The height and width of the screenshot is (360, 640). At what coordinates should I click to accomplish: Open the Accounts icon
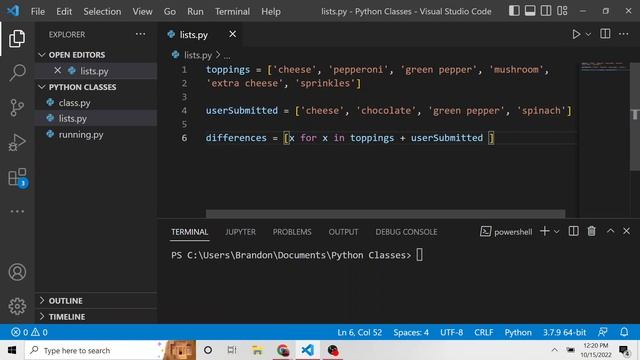(x=17, y=272)
